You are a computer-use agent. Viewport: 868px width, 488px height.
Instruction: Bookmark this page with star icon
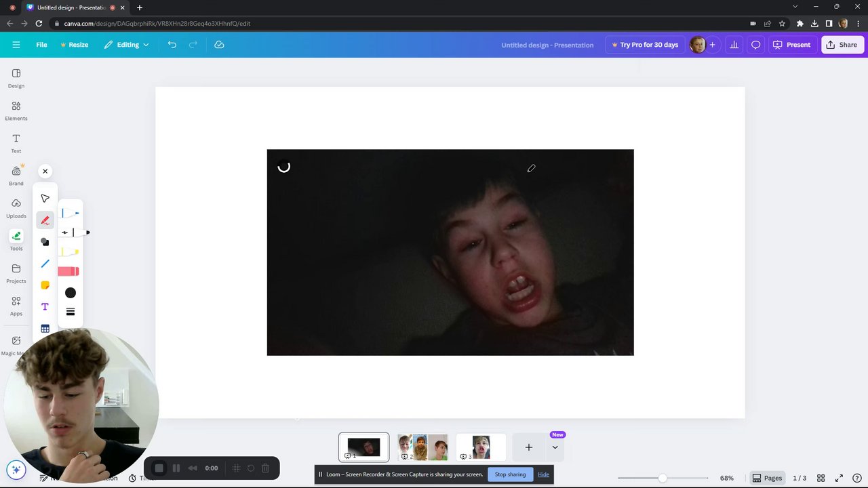782,23
